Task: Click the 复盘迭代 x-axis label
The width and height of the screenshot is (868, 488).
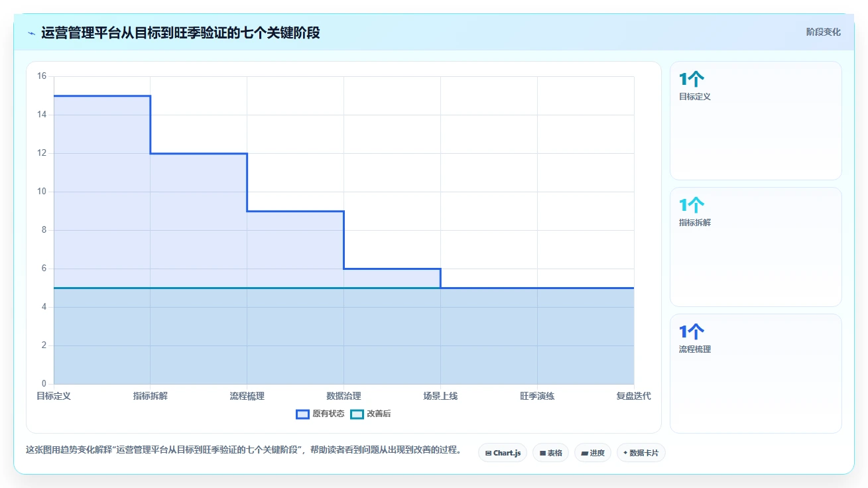Action: pos(634,396)
